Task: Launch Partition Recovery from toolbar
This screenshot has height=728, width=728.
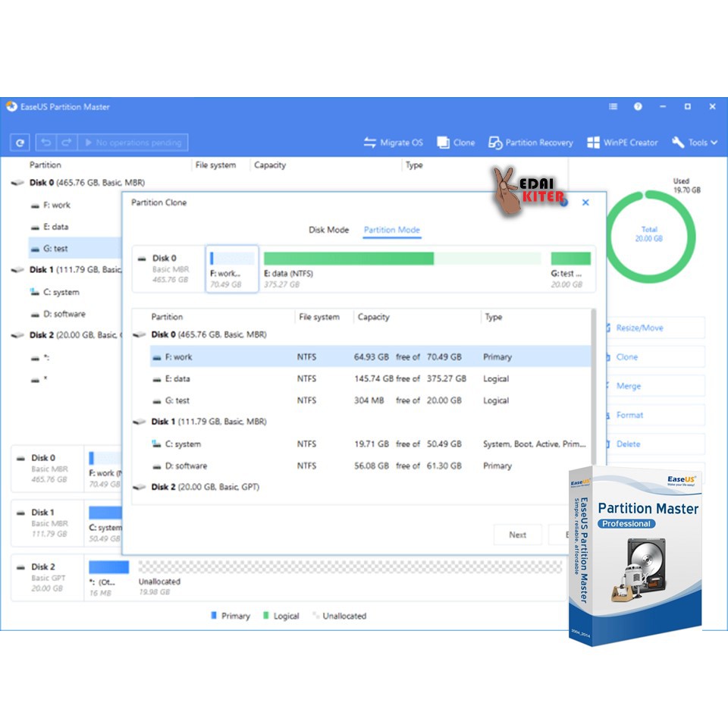Action: coord(531,143)
